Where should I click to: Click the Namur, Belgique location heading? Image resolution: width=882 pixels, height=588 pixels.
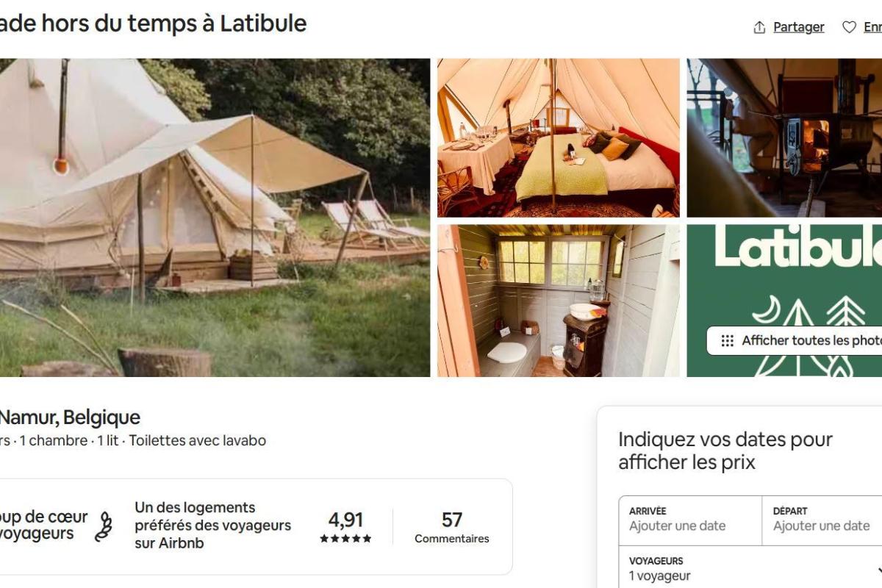(x=69, y=417)
